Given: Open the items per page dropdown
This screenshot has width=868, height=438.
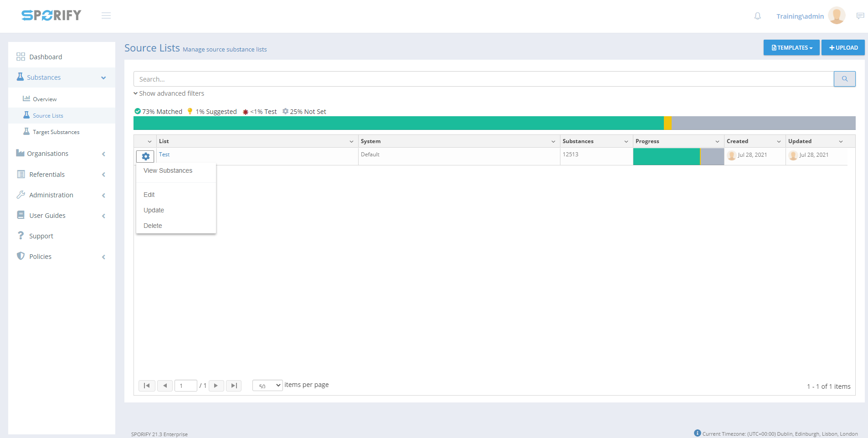Looking at the screenshot, I should [x=267, y=386].
